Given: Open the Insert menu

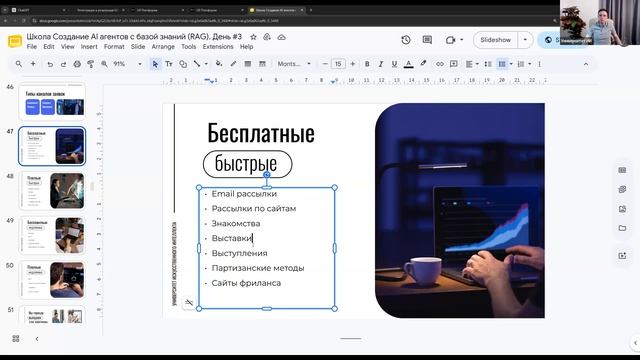Looking at the screenshot, I should pos(89,47).
